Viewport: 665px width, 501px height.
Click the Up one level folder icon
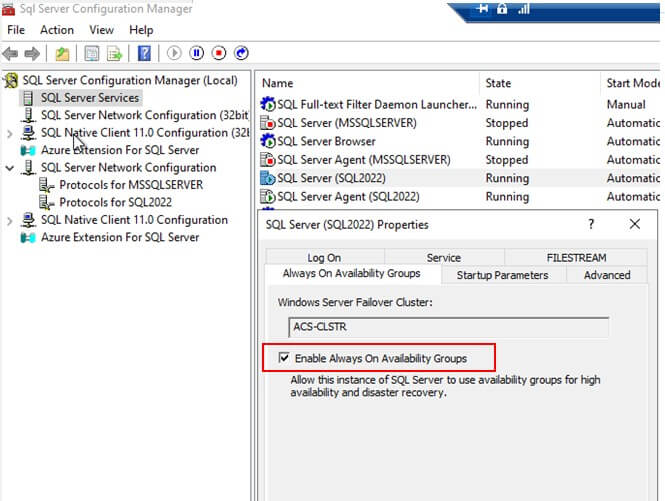tap(62, 53)
